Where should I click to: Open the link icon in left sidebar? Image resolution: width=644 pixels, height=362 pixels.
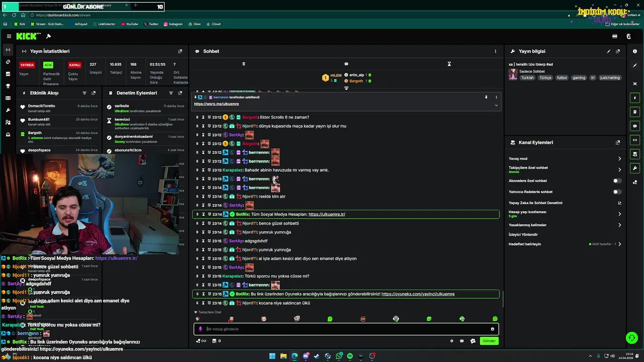click(8, 62)
